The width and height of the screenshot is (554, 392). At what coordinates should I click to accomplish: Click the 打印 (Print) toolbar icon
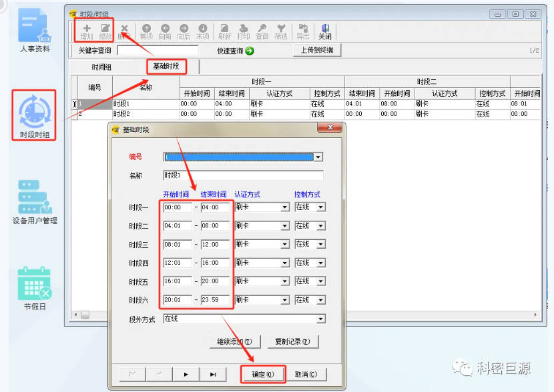pos(243,31)
